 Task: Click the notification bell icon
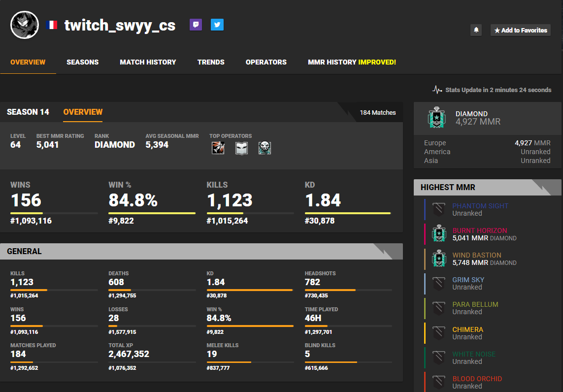pos(476,30)
